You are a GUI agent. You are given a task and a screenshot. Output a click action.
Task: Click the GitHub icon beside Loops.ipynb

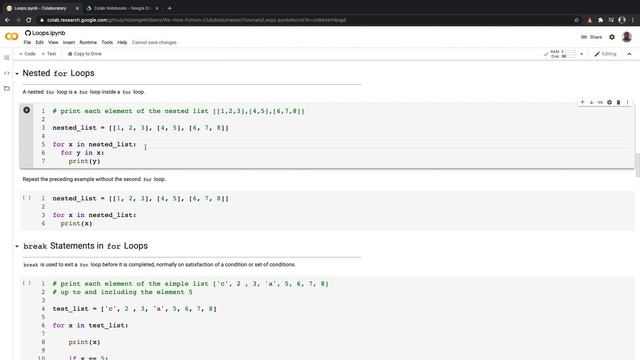tap(28, 33)
